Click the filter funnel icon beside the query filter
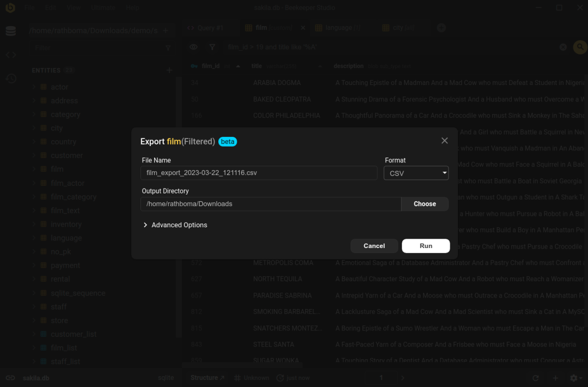Viewport: 588px width, 387px height. [x=212, y=47]
